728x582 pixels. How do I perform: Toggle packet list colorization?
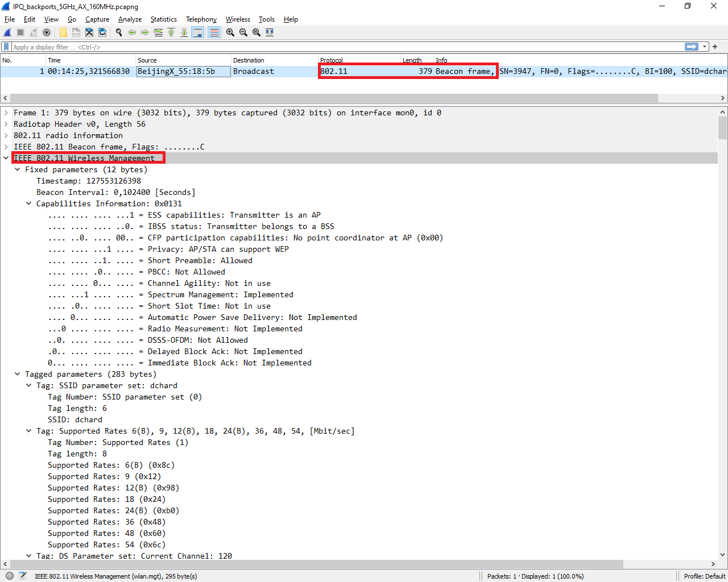tap(214, 32)
